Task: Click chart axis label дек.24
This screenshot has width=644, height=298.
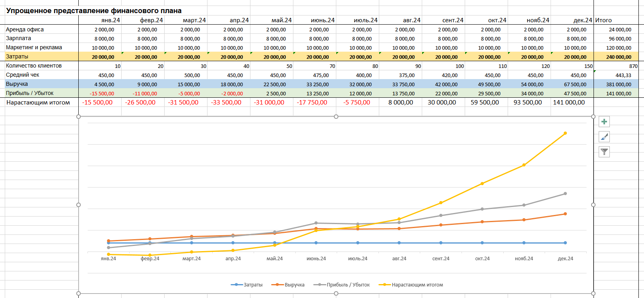Action: tap(565, 259)
